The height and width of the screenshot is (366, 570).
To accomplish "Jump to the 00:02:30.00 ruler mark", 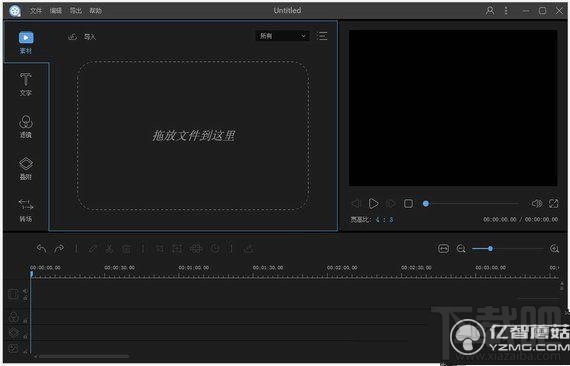I will click(x=416, y=268).
